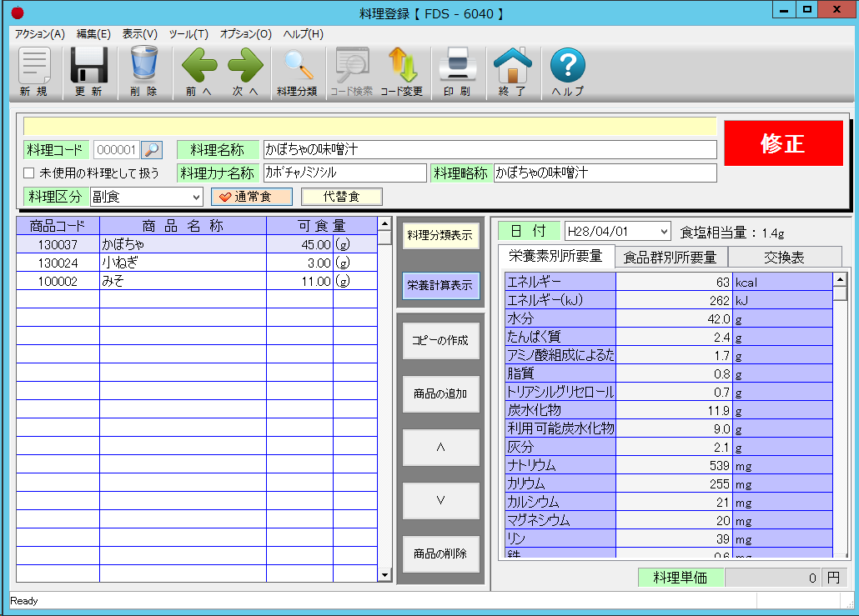Save with the 更新 floppy disk icon
Viewport: 859px width, 616px height.
(x=88, y=72)
